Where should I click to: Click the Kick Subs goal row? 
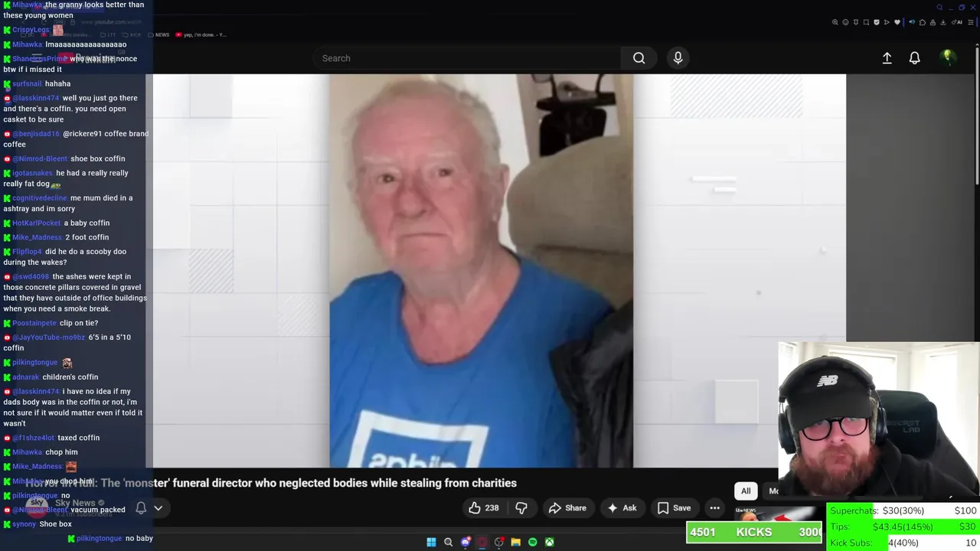[x=903, y=543]
